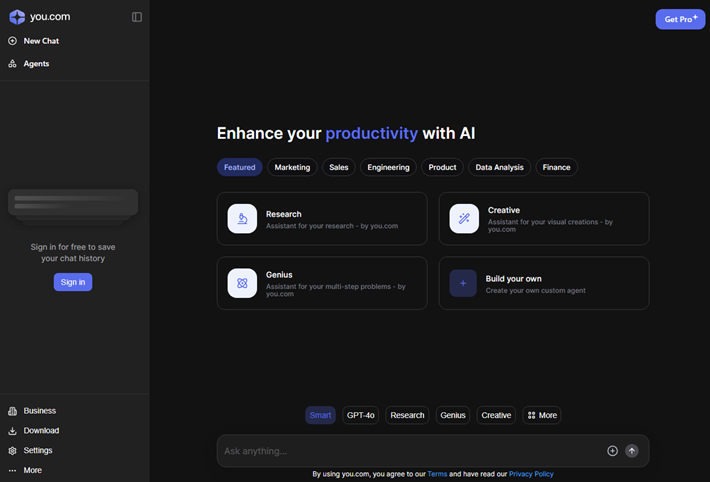Click the New Chat plus icon
The height and width of the screenshot is (482, 710).
coord(13,41)
